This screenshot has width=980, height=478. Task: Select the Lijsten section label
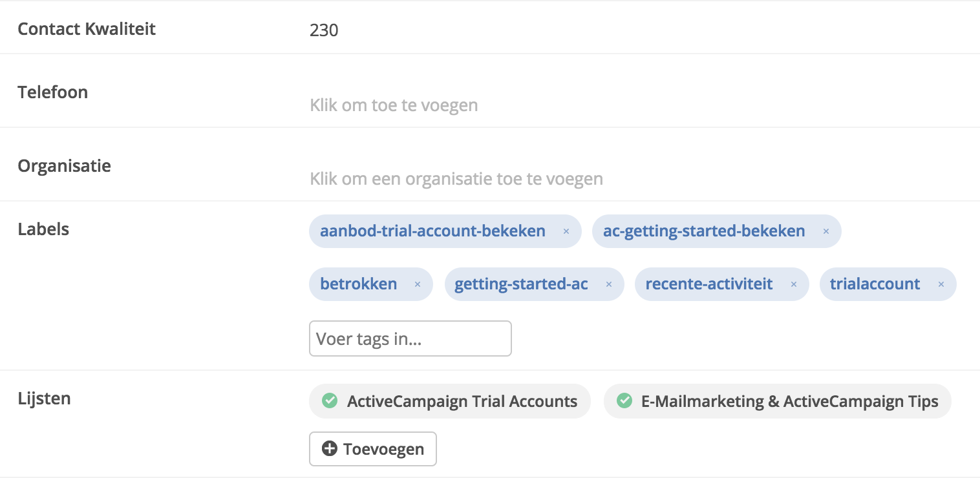(x=44, y=398)
